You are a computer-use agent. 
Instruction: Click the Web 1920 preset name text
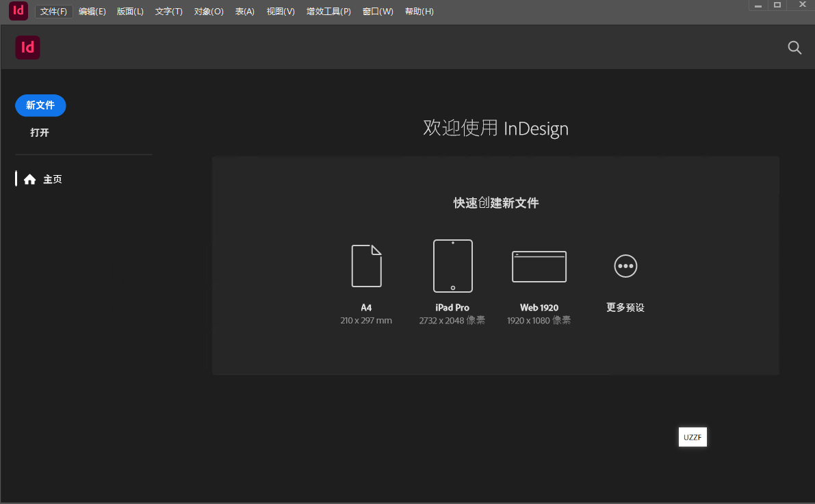pos(539,308)
